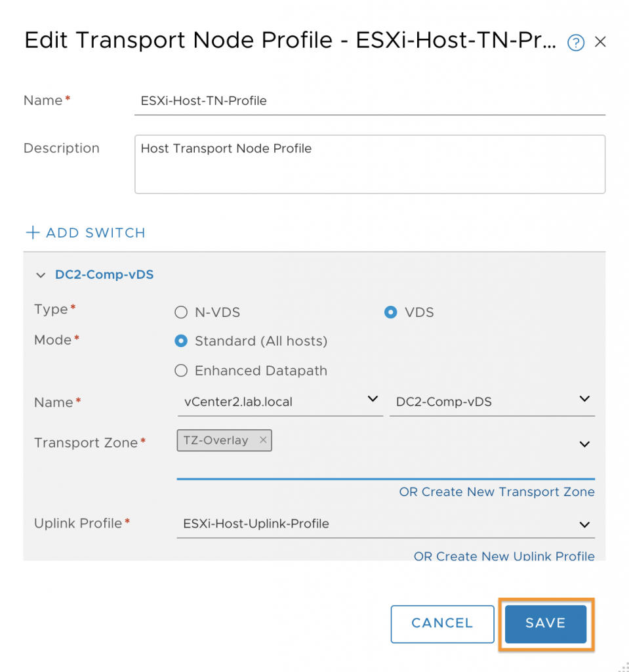Close the Edit Transport Node Profile dialog
The height and width of the screenshot is (672, 629).
point(600,41)
